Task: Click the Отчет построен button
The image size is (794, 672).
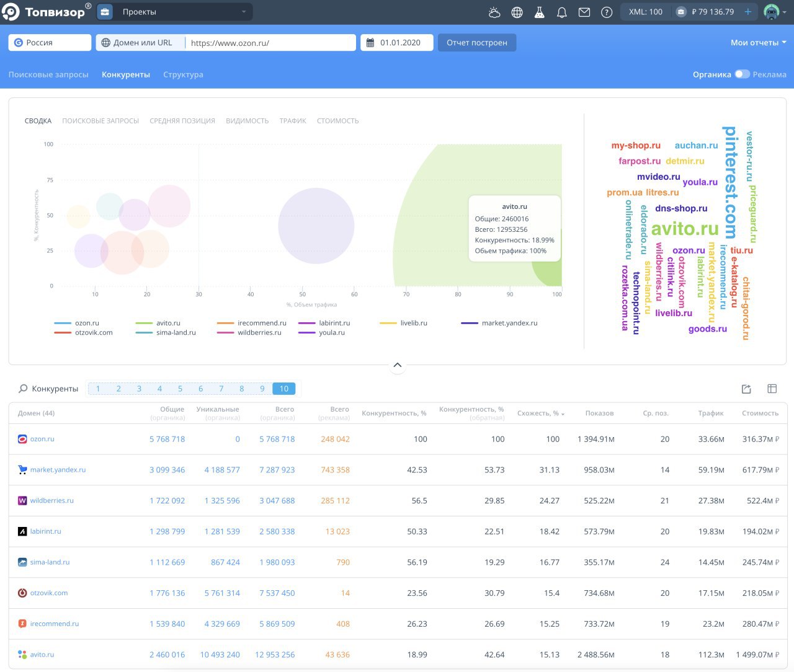Action: point(477,43)
